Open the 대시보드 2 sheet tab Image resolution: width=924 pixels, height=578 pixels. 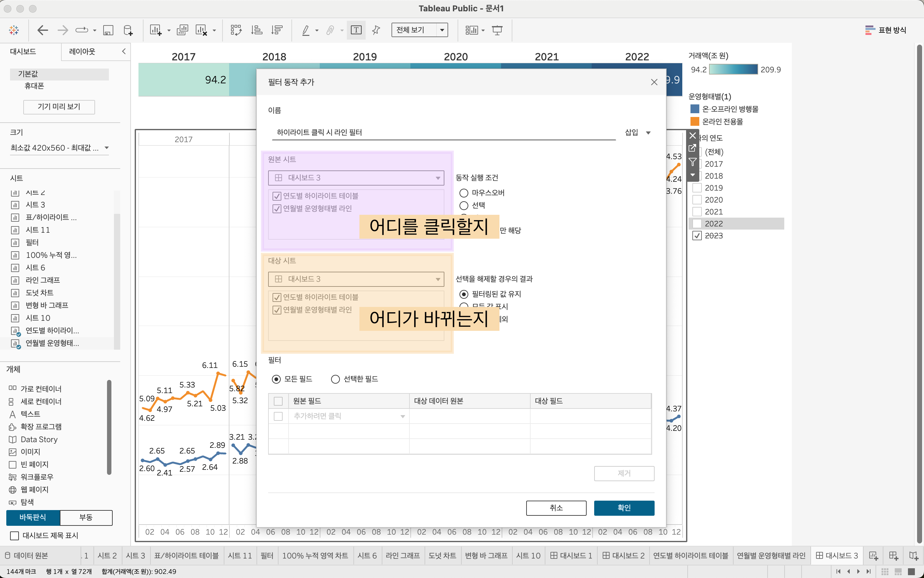click(x=623, y=555)
